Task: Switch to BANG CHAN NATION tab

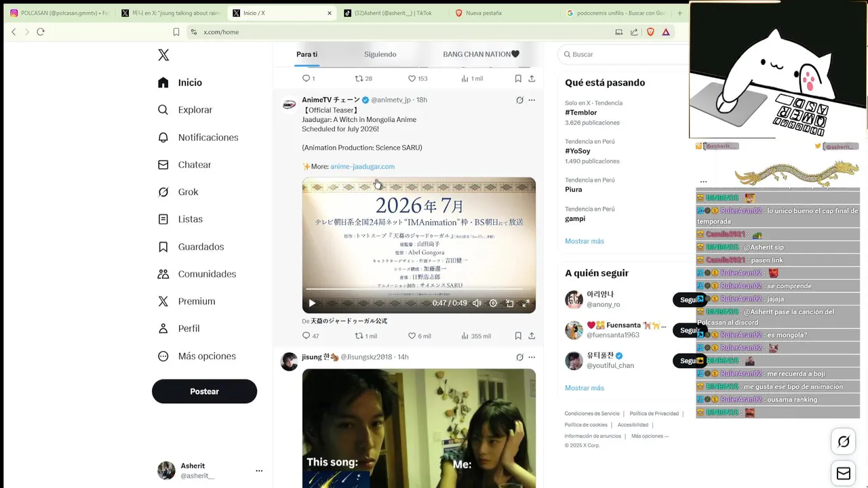Action: coord(481,54)
